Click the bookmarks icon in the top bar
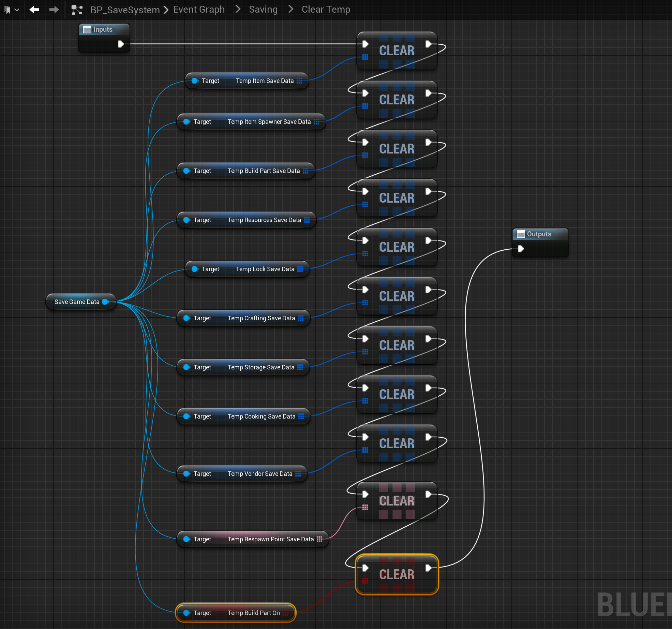This screenshot has height=629, width=672. 8,10
